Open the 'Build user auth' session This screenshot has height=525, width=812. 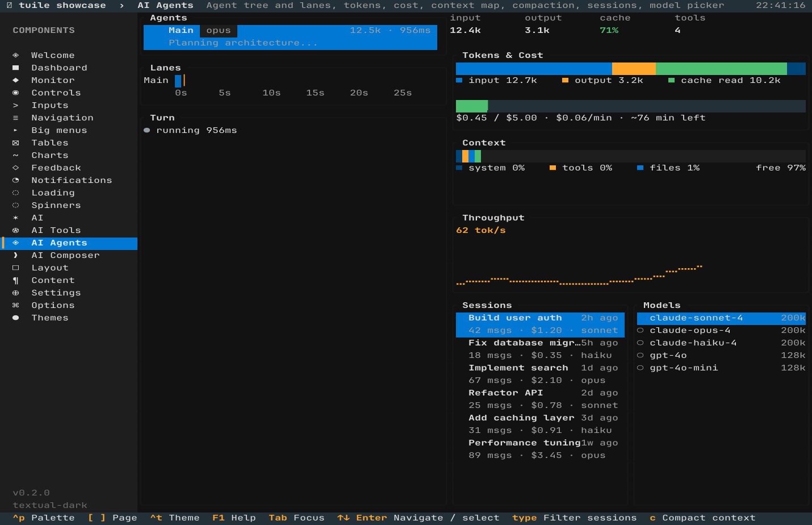[540, 324]
